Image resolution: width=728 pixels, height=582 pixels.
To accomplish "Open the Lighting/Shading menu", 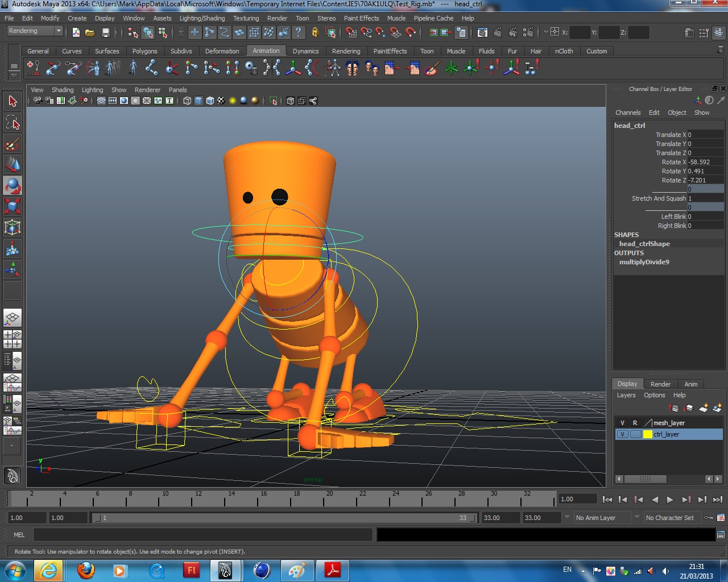I will (x=202, y=18).
